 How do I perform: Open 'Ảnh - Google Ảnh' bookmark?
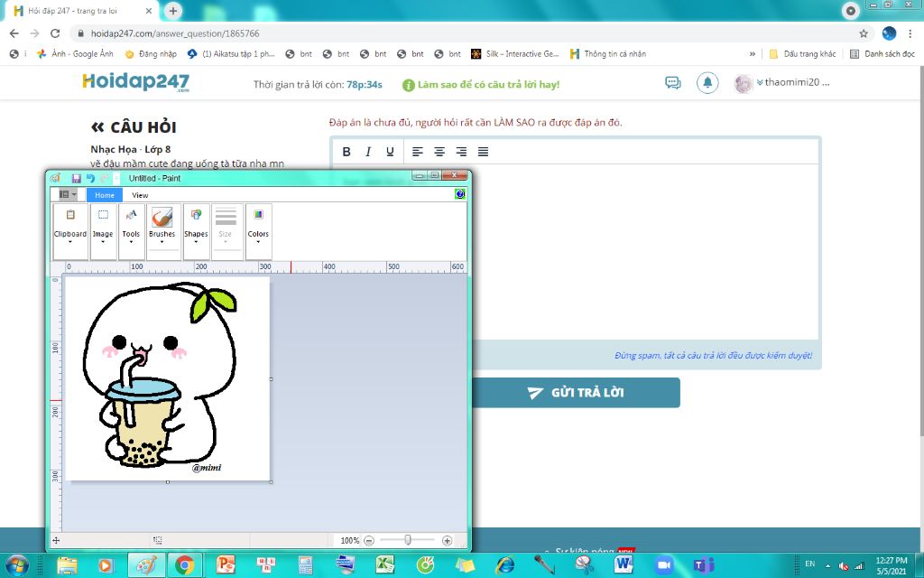75,53
